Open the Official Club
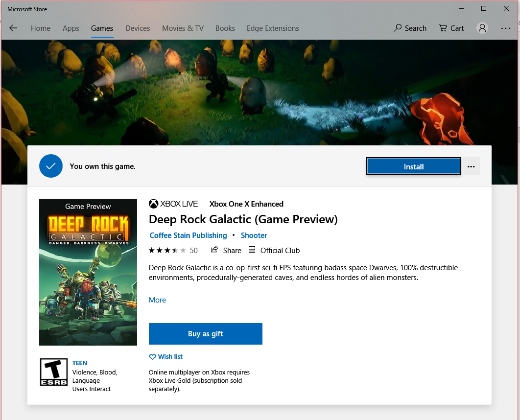 [274, 250]
